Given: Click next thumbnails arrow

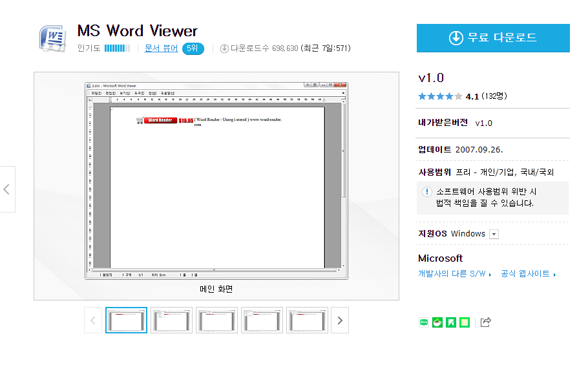Looking at the screenshot, I should (x=340, y=320).
